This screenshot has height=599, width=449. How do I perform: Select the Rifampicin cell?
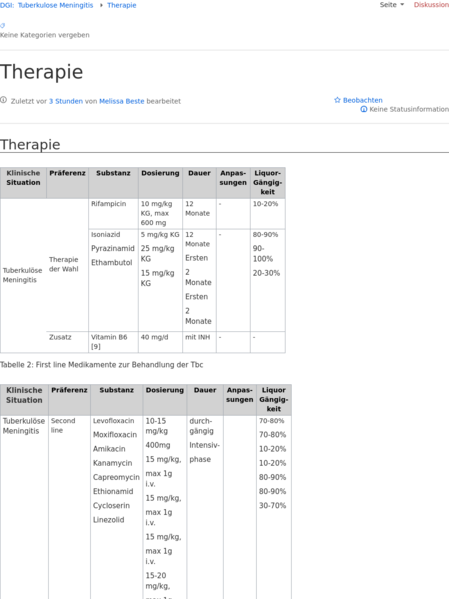coord(113,214)
